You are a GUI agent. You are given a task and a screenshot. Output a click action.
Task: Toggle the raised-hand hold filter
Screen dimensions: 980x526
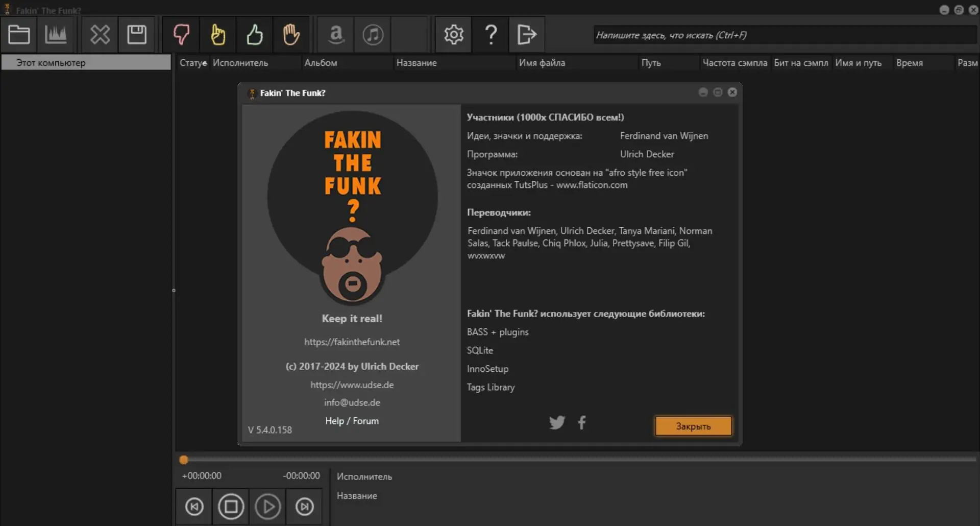tap(291, 34)
